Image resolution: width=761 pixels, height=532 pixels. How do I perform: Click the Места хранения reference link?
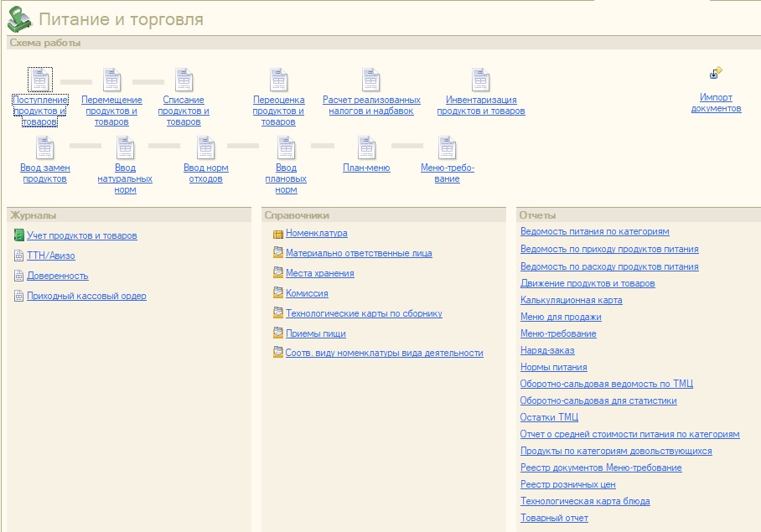pos(319,273)
